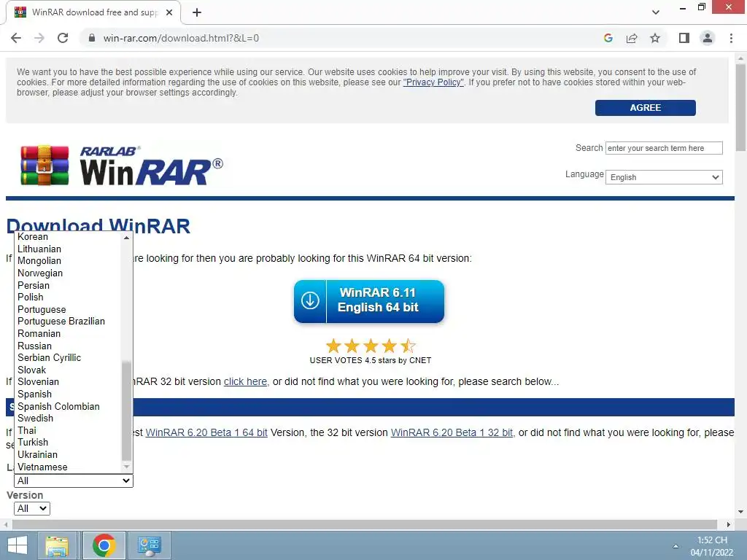View site lock icon information
The width and height of the screenshot is (747, 560).
tap(92, 38)
